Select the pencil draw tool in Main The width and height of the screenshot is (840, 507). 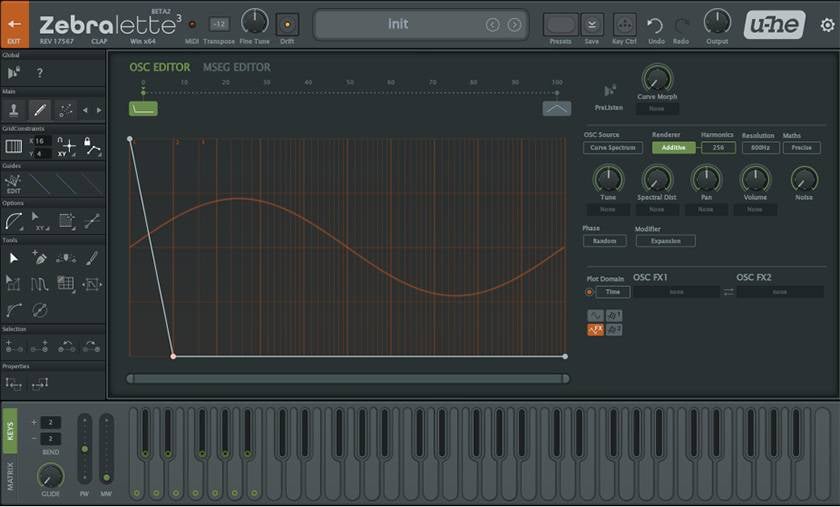point(40,110)
